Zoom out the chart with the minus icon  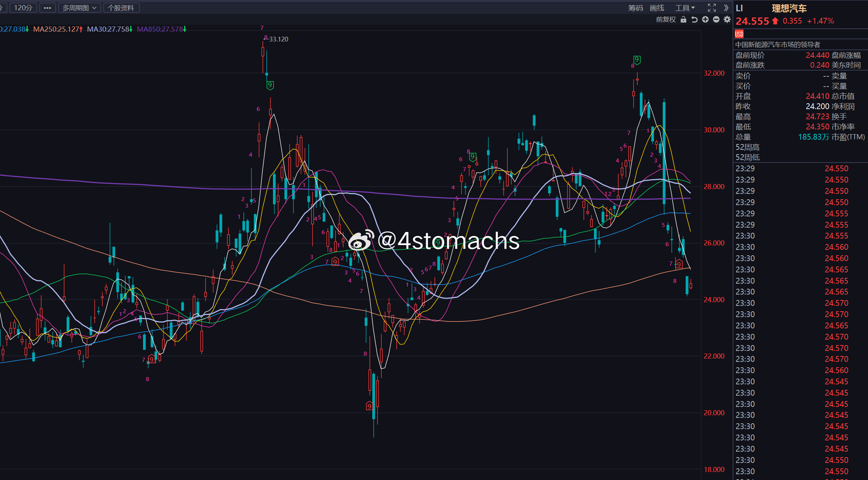(x=716, y=20)
